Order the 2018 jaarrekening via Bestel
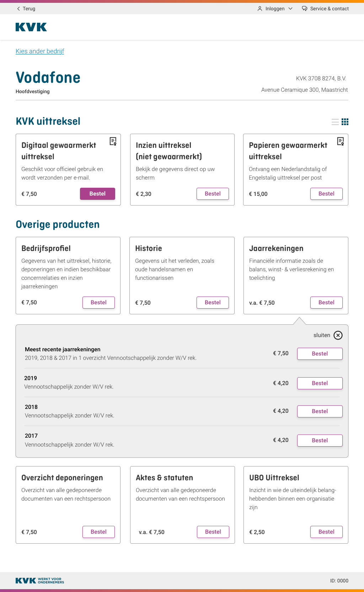 320,411
